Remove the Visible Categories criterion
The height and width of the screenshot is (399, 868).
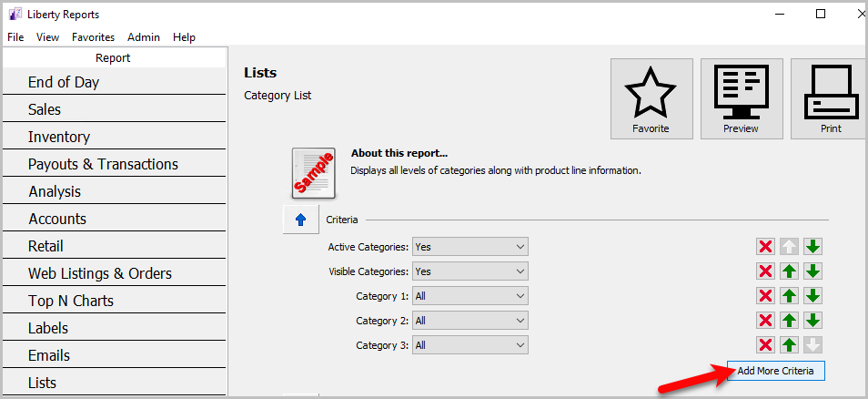coord(765,271)
